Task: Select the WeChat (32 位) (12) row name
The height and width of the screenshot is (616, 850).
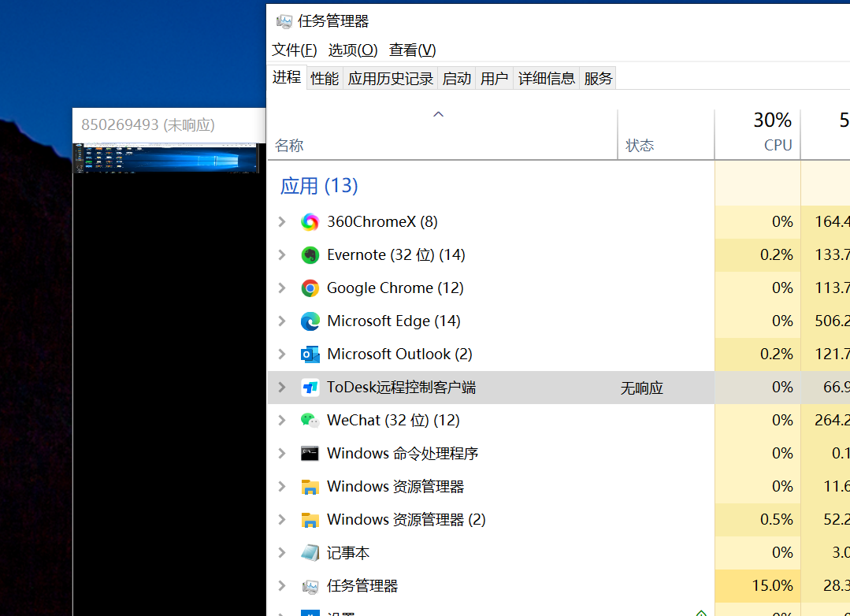Action: 394,420
